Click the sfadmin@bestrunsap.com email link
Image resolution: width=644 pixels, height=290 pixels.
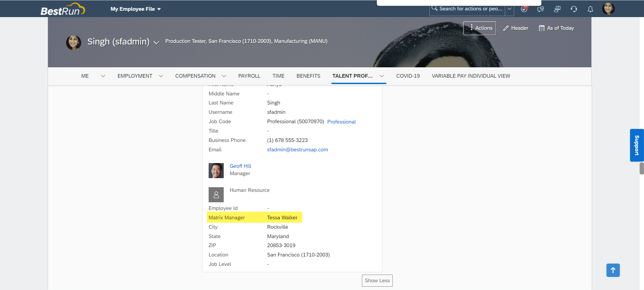pos(298,150)
